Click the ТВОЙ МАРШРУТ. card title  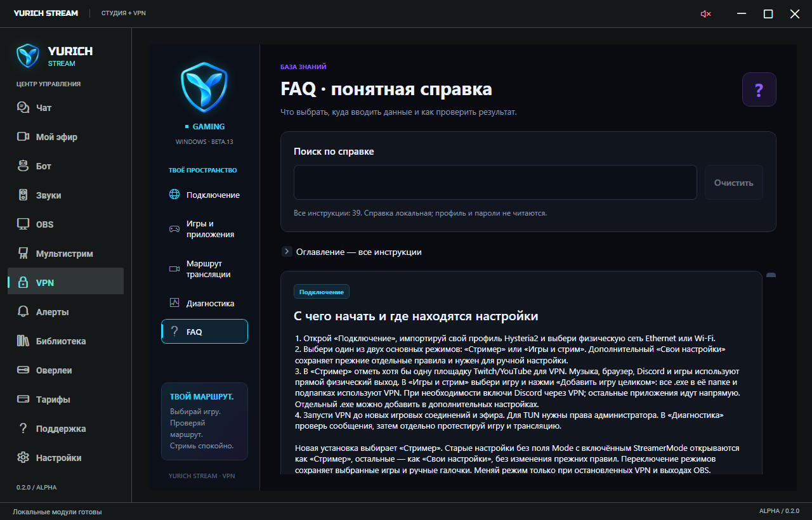coord(202,397)
